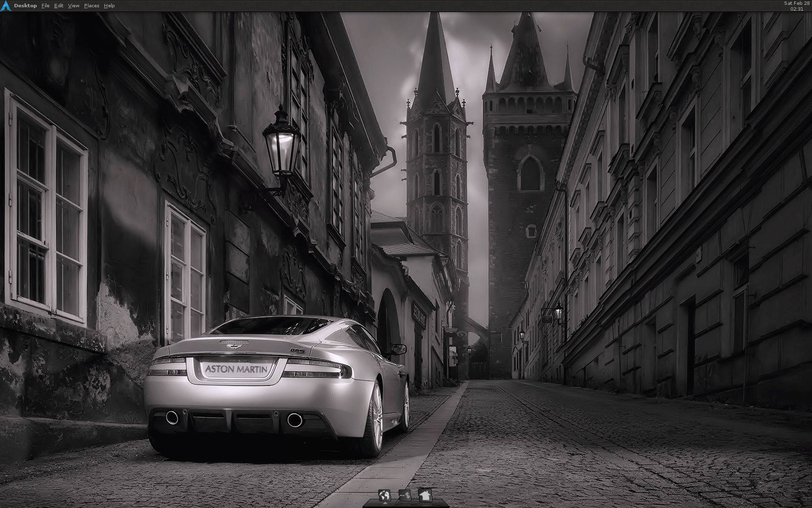Launch the terminal from the dock
The height and width of the screenshot is (508, 812).
click(405, 495)
